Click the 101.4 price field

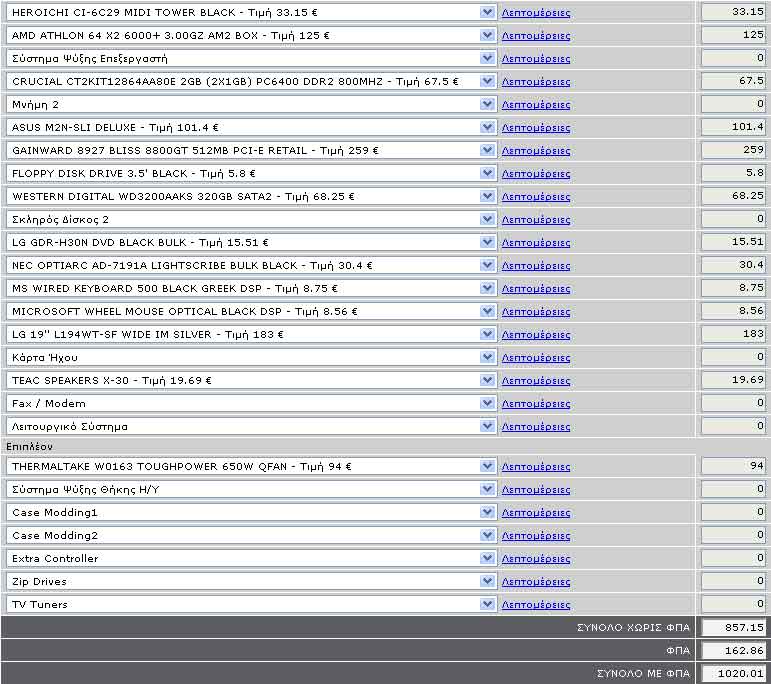click(x=733, y=127)
